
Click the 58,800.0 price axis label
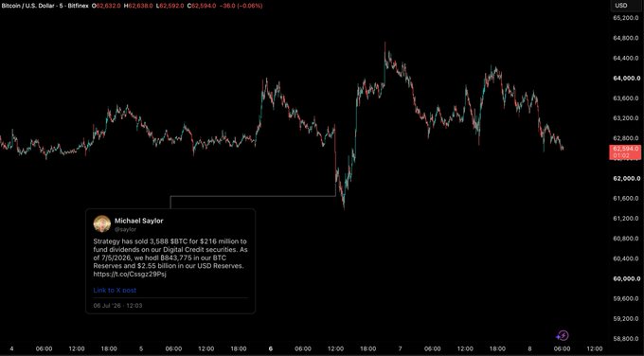coord(626,339)
